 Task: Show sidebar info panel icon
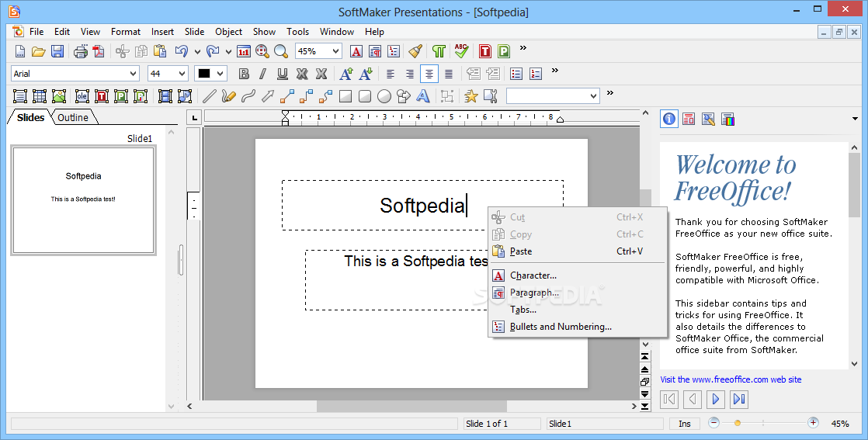coord(669,119)
